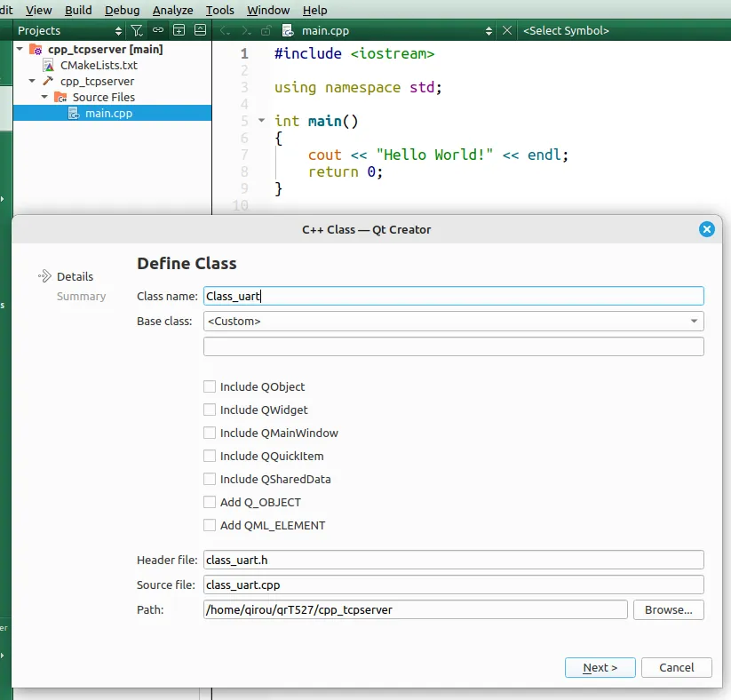The height and width of the screenshot is (700, 731).
Task: Open the Debug menu
Action: (x=122, y=10)
